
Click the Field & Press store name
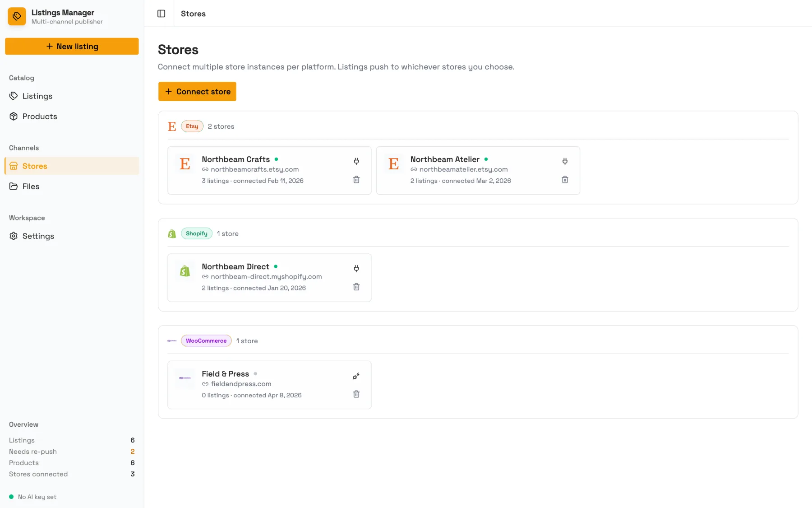(x=225, y=374)
